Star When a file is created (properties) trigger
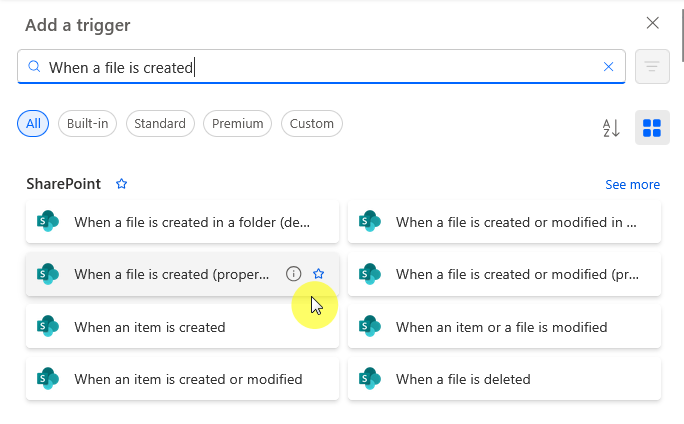Viewport: 684px width, 424px height. tap(318, 274)
